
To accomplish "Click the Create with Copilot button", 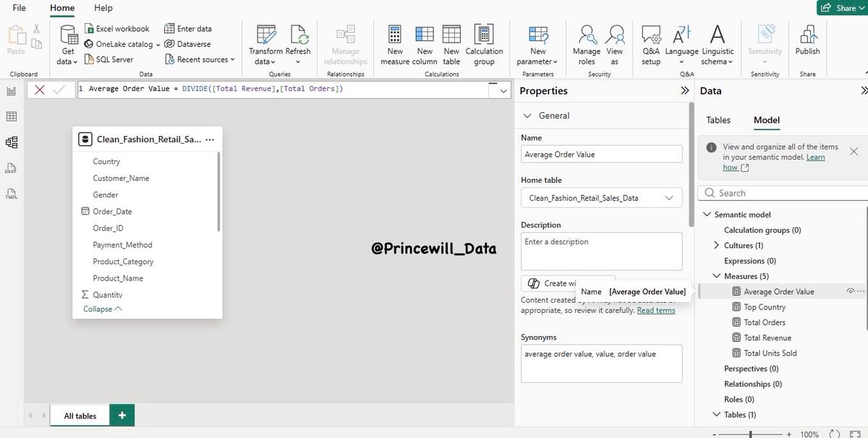I will pyautogui.click(x=568, y=283).
